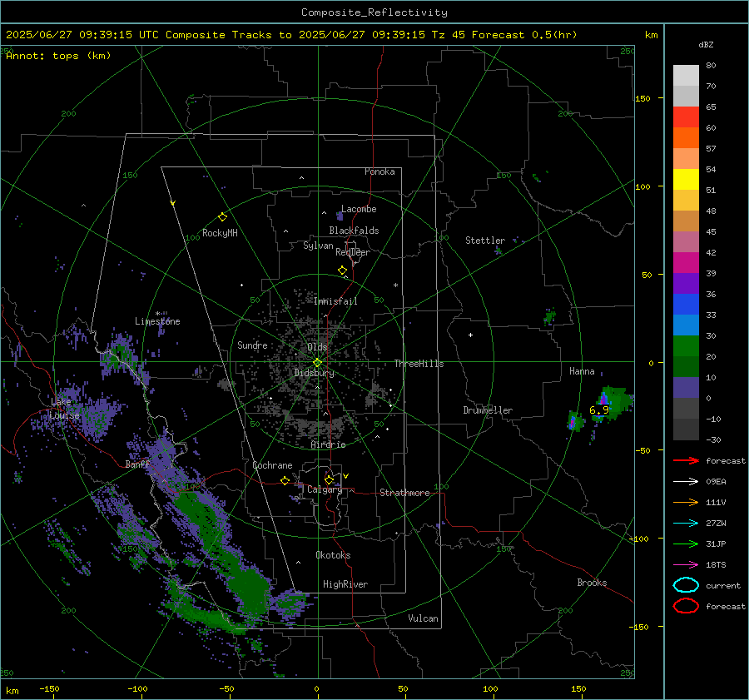Click the Banff label on the map

coord(137,464)
